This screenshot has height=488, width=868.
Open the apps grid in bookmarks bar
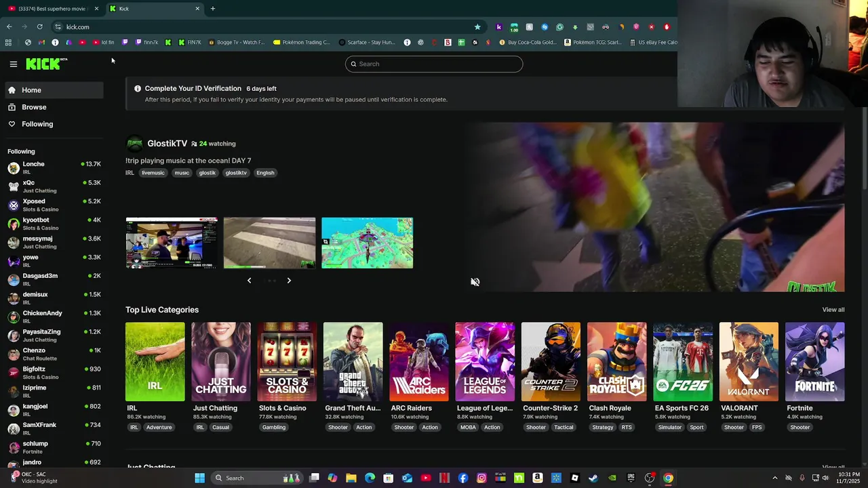[8, 43]
